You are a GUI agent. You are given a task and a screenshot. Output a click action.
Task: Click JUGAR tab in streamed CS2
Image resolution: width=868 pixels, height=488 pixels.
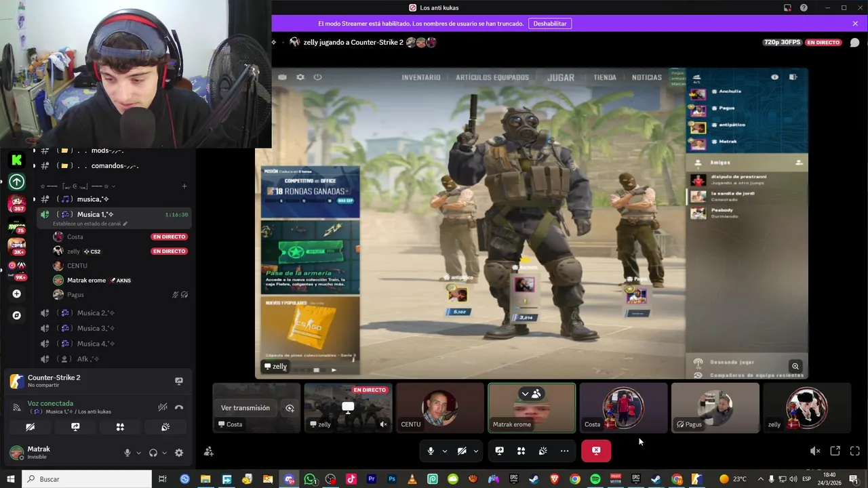point(561,77)
